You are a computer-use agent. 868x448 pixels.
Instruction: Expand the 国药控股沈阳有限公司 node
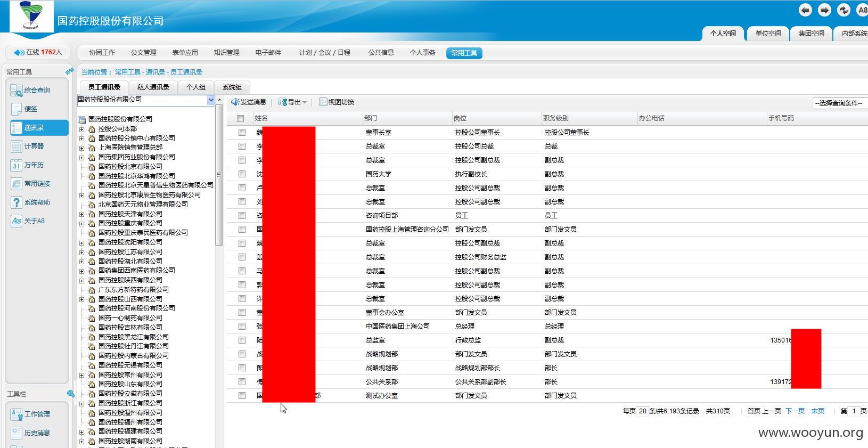pyautogui.click(x=81, y=242)
